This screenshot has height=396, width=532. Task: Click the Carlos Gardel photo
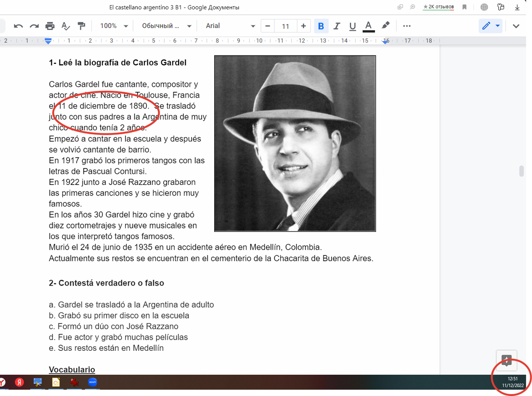(295, 143)
